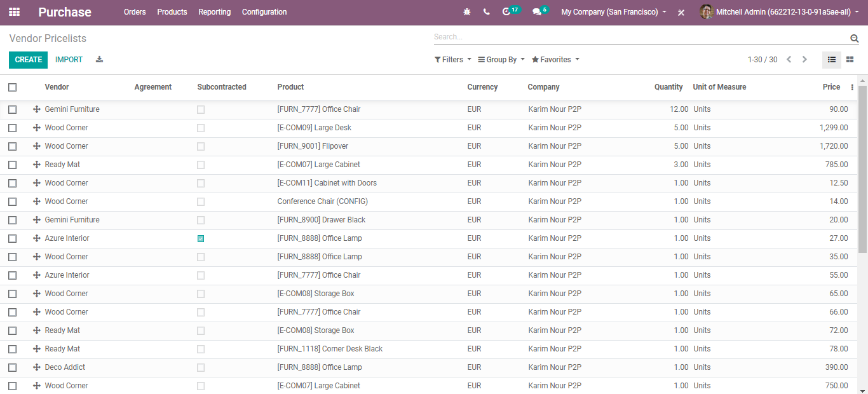
Task: Sort by Currency column header
Action: (482, 87)
